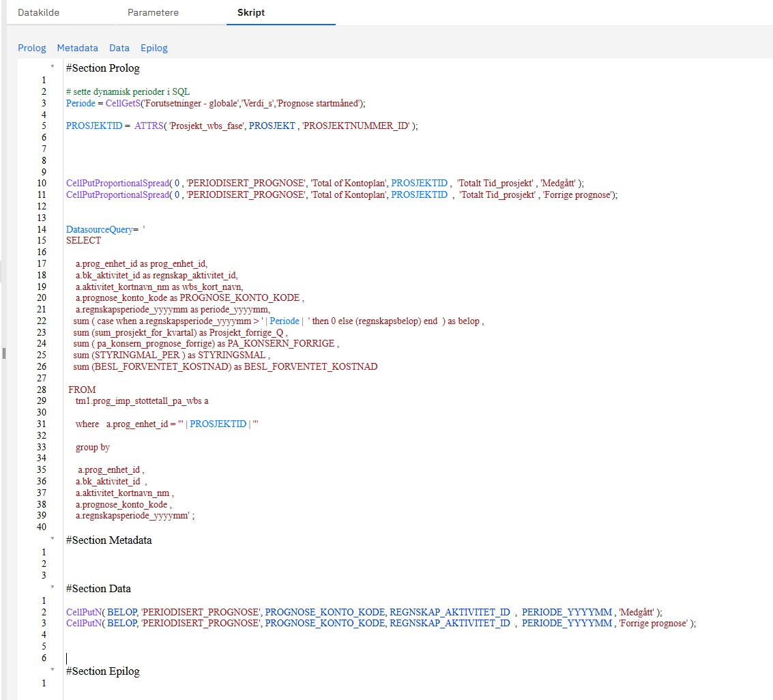Click the 'tm1.prog_imp_stottetall_pa_wbs a' line
This screenshot has width=773, height=700.
click(142, 400)
